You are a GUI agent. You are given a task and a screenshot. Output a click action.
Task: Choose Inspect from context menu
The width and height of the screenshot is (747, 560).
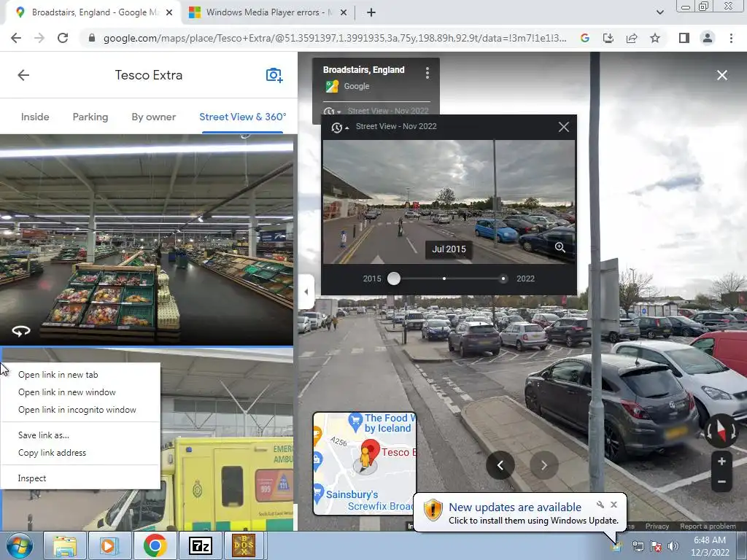[x=32, y=478]
